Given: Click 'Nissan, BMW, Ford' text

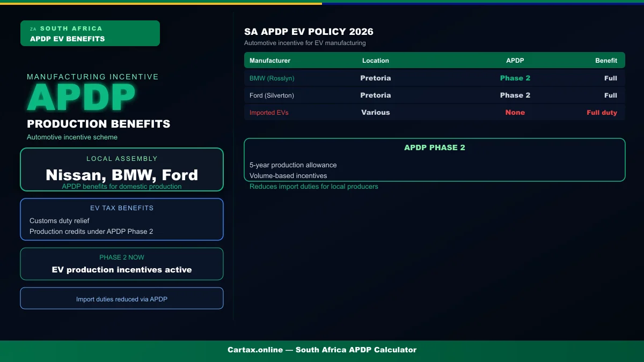Looking at the screenshot, I should point(122,175).
